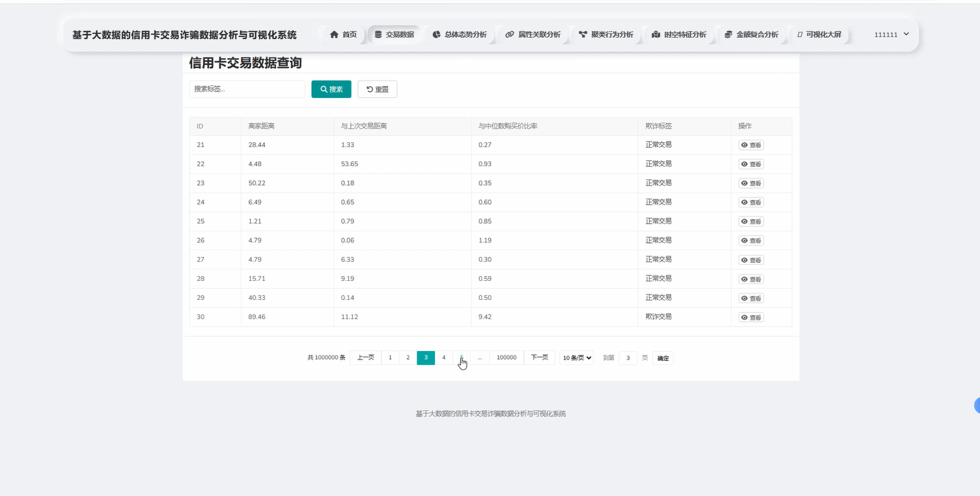Image resolution: width=980 pixels, height=496 pixels.
Task: Open 查看 for row ID 23
Action: (751, 183)
